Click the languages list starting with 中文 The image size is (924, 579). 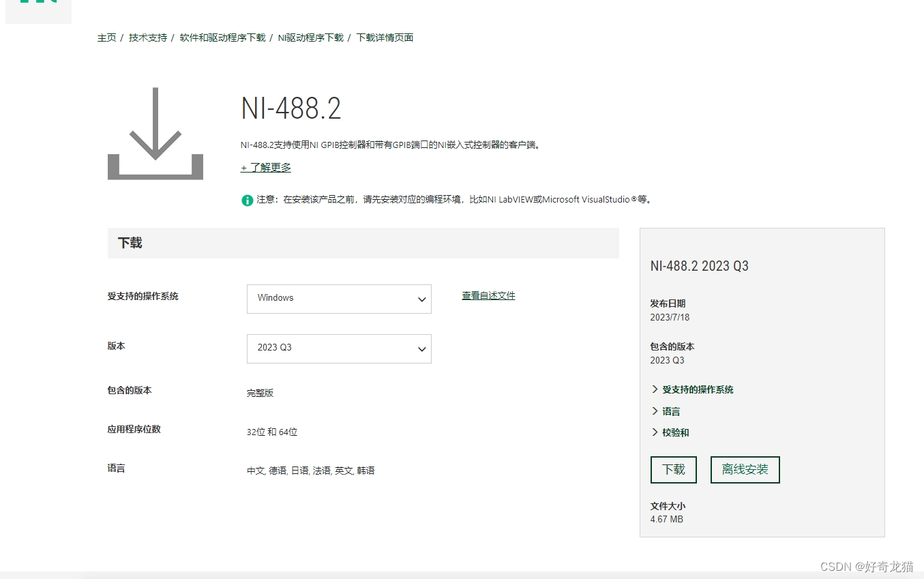(311, 471)
